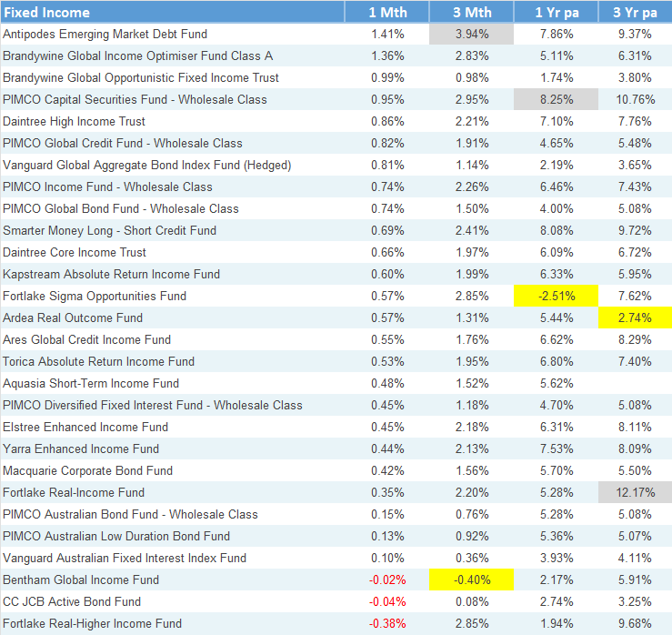
Task: Select PIMCO Global Credit Fund - Wholesale Class
Action: click(x=123, y=143)
